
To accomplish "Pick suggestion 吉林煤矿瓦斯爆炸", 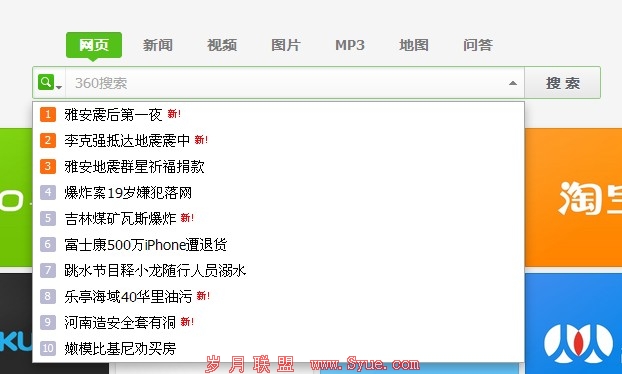I will point(120,219).
